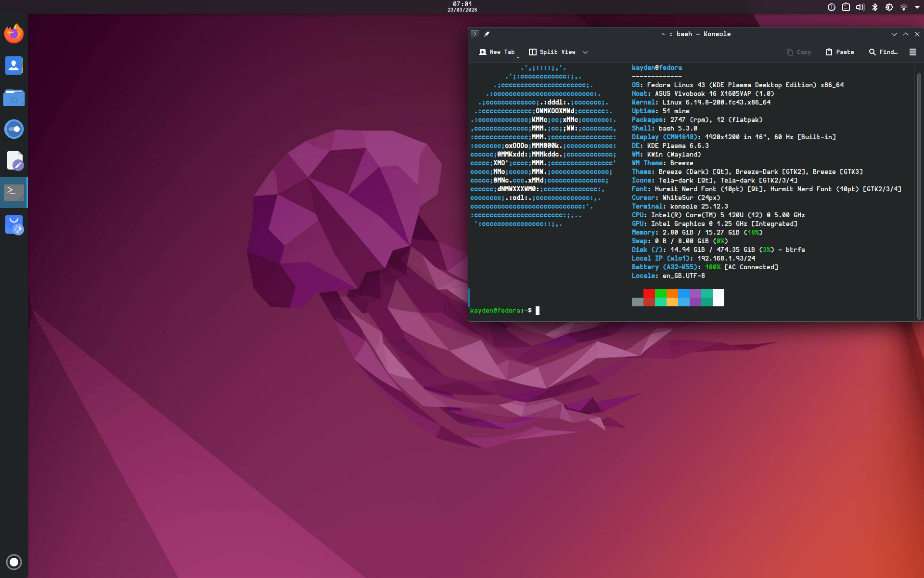Toggle the Bluetooth tray icon

pos(875,7)
